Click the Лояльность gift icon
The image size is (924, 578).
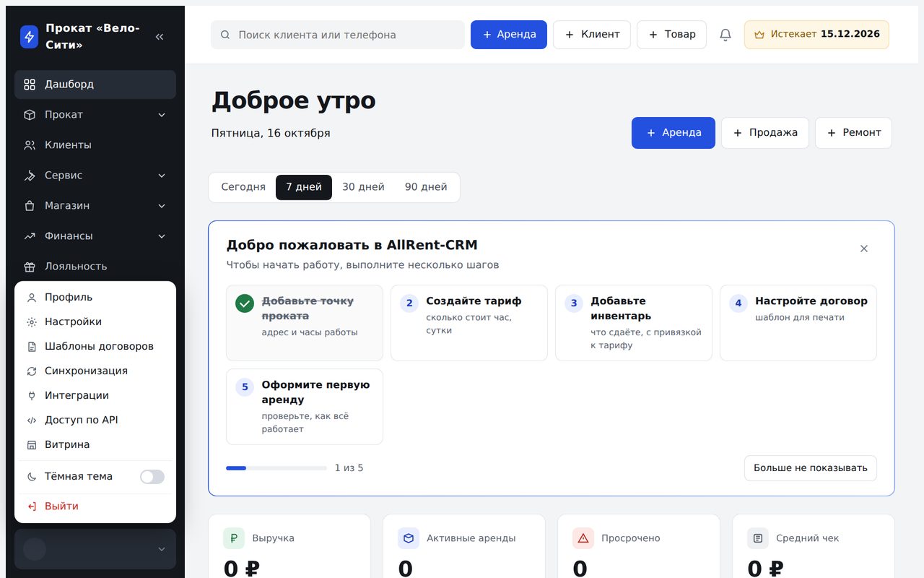tap(30, 267)
